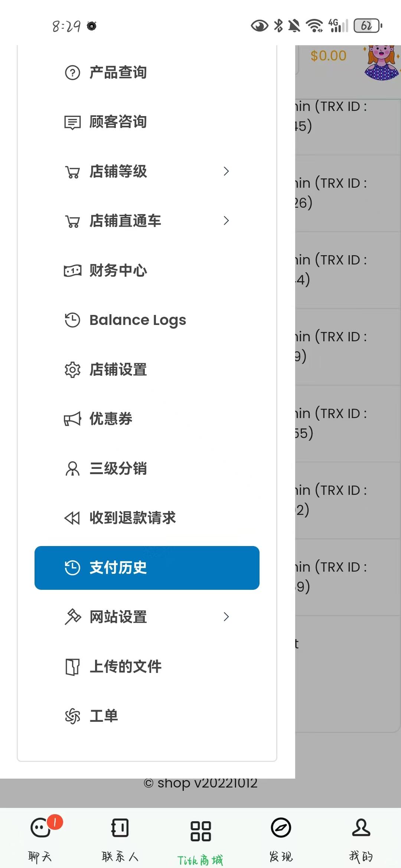Tap the 优惠券 megaphone icon
This screenshot has width=401, height=868.
click(x=72, y=419)
